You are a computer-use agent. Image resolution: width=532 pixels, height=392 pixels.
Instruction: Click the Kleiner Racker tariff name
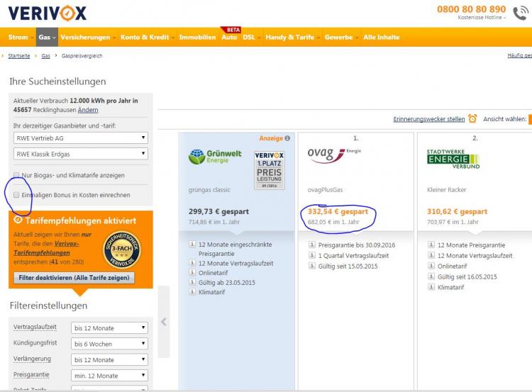(446, 189)
